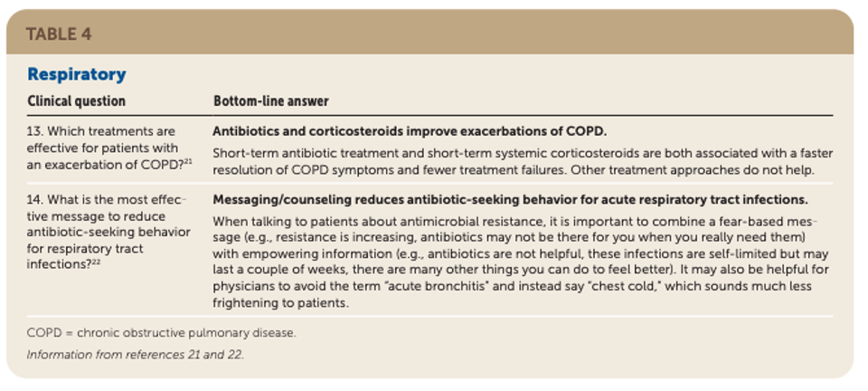Click "Other treatment approaches do not help" sentence
Image resolution: width=868 pixels, height=391 pixels.
(x=693, y=170)
